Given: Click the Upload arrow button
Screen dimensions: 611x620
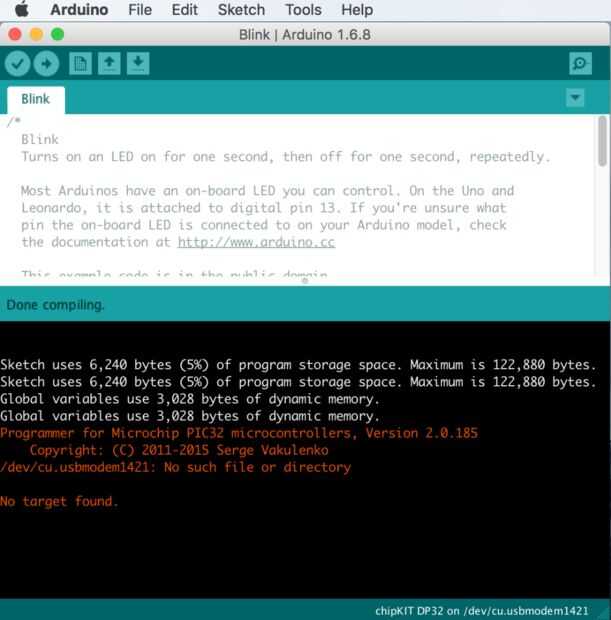Looking at the screenshot, I should point(46,63).
